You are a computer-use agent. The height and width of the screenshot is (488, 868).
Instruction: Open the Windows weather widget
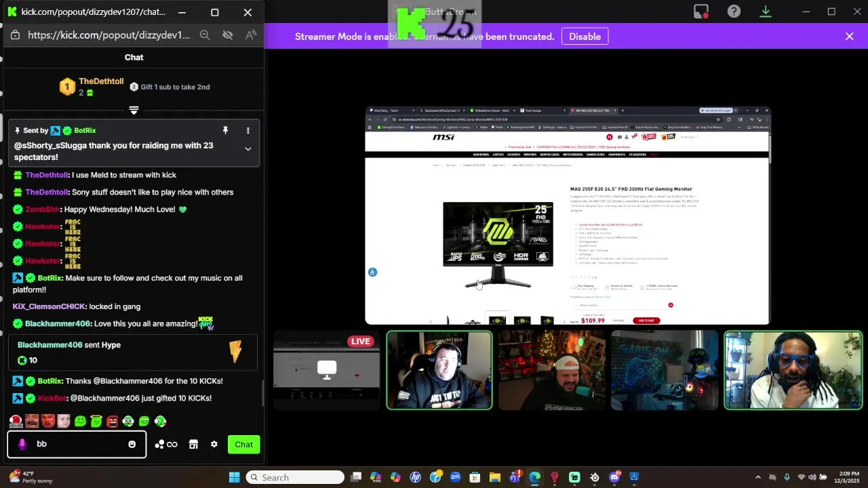coord(33,477)
